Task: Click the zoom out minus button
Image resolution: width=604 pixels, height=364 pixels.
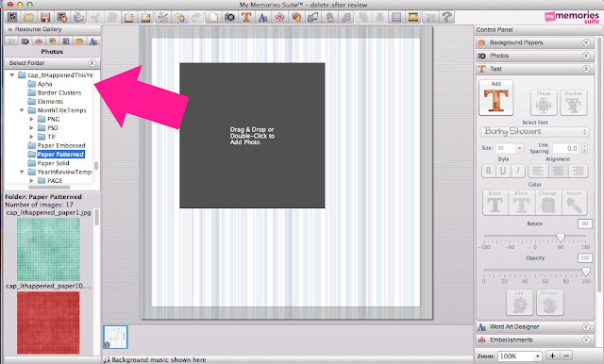Action: coord(566,356)
